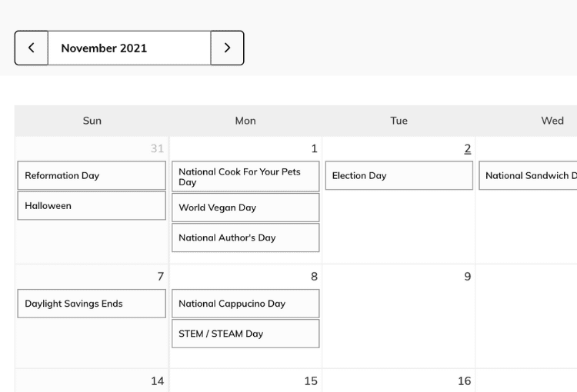The width and height of the screenshot is (577, 392).
Task: Open the Halloween event
Action: point(92,205)
